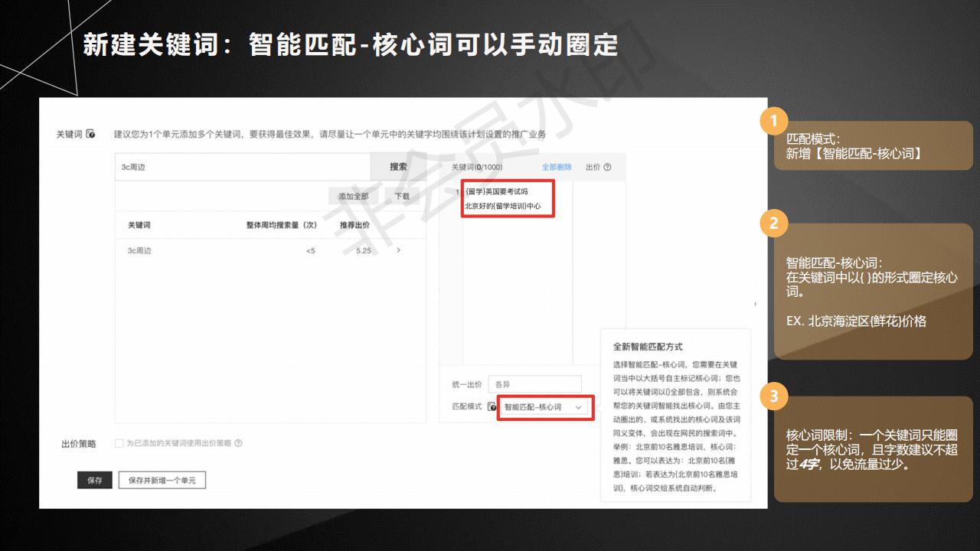980x551 pixels.
Task: Click the help icon next to 关键词 label
Action: pyautogui.click(x=91, y=134)
